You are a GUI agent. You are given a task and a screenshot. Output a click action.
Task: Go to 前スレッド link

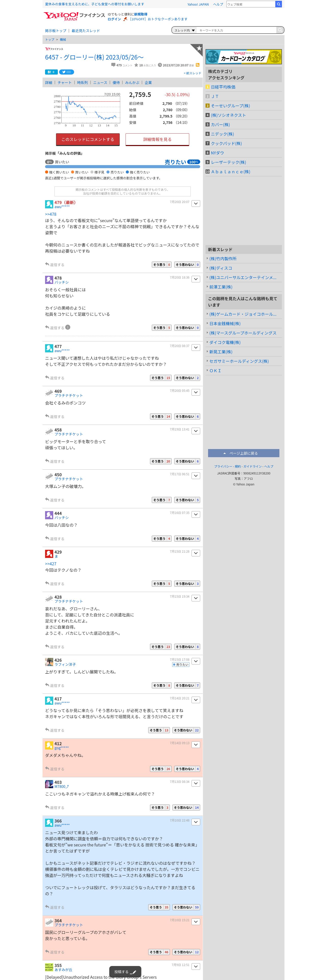point(192,73)
